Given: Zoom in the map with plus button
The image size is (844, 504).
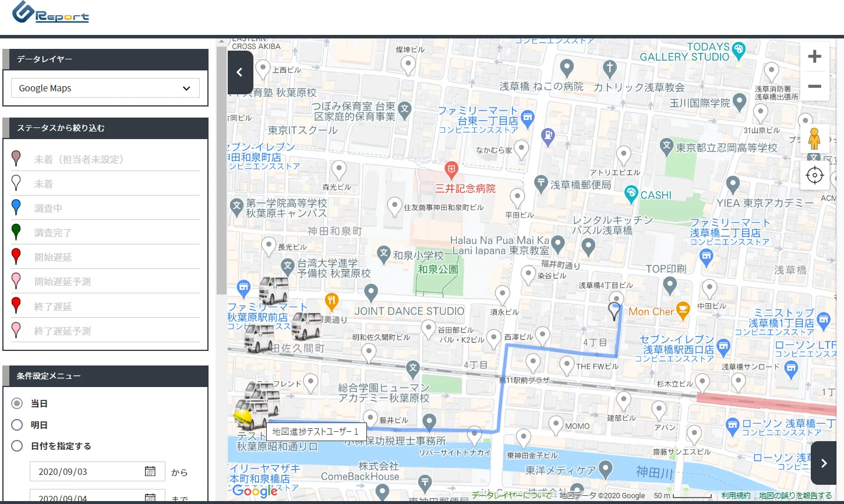Looking at the screenshot, I should click(x=814, y=56).
